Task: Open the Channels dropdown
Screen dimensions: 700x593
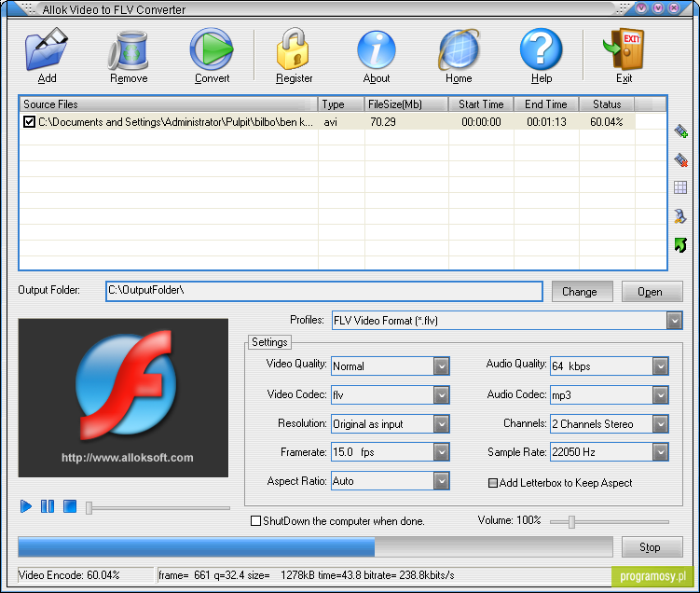Action: [660, 423]
